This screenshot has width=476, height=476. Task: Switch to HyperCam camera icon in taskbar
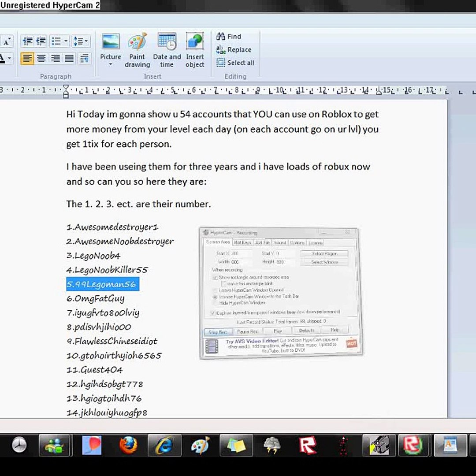point(379,445)
